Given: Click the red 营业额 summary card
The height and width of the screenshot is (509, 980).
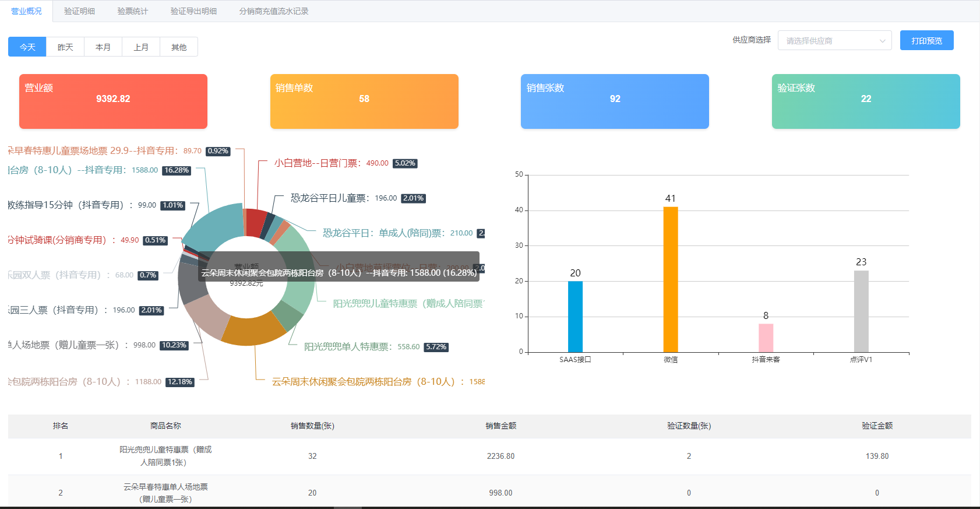Looking at the screenshot, I should (113, 101).
